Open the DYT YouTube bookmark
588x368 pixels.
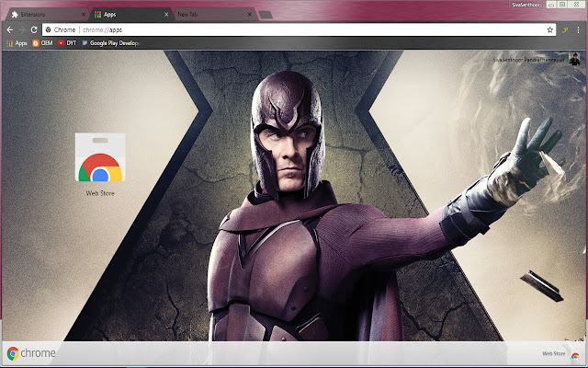67,43
